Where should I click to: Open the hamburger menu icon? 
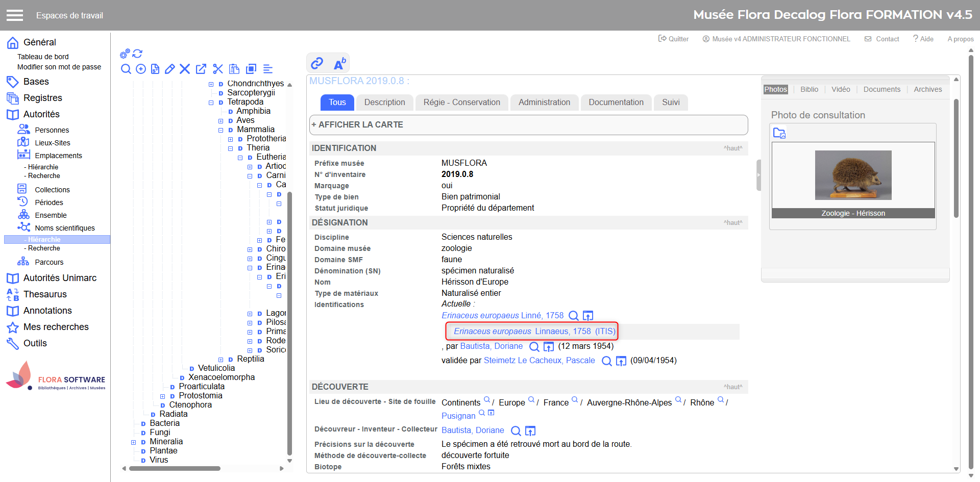click(x=15, y=15)
